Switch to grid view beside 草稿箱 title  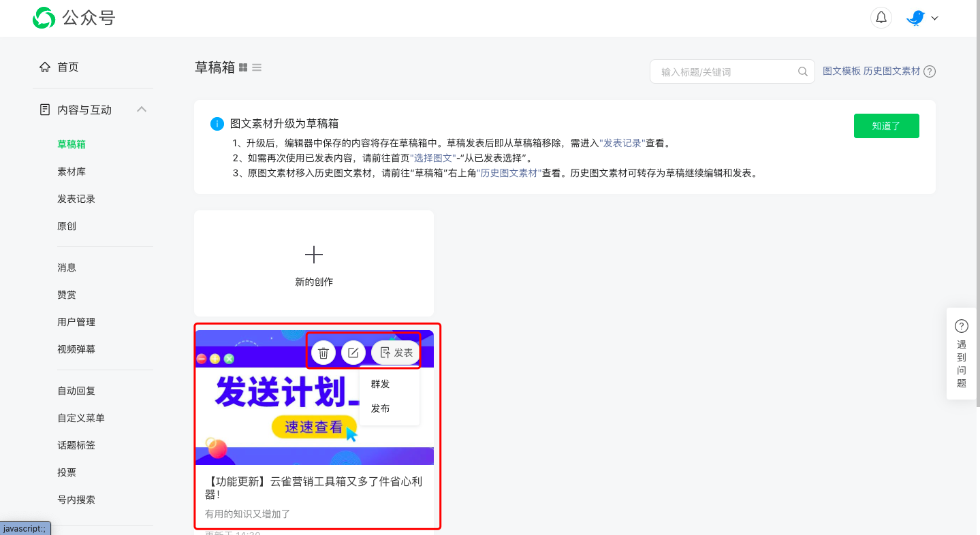click(x=242, y=67)
